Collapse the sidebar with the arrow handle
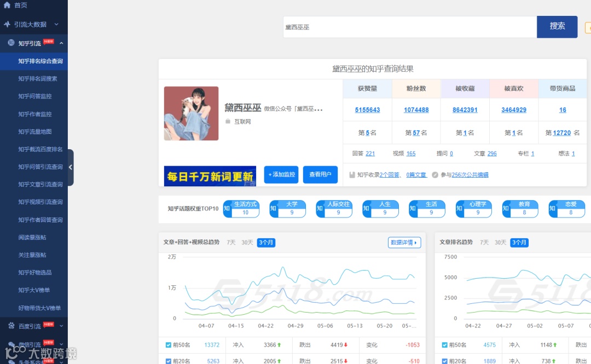The image size is (591, 364). (71, 167)
